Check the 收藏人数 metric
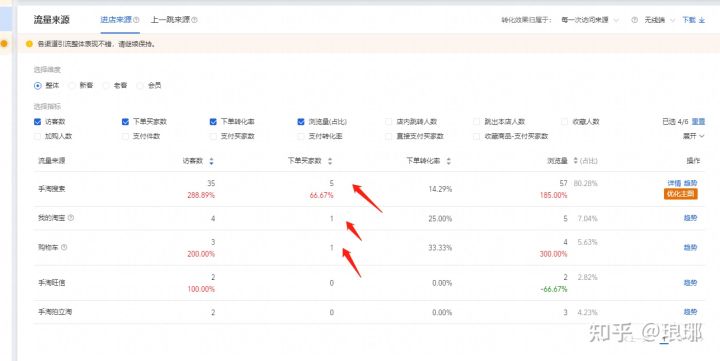The image size is (720, 361). click(564, 122)
